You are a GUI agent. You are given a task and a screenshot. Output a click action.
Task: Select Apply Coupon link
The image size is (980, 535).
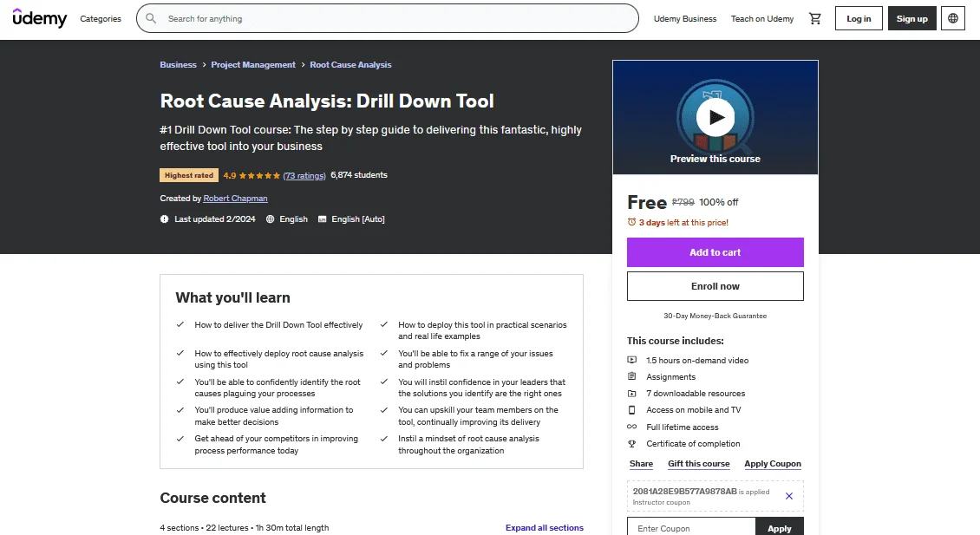773,464
